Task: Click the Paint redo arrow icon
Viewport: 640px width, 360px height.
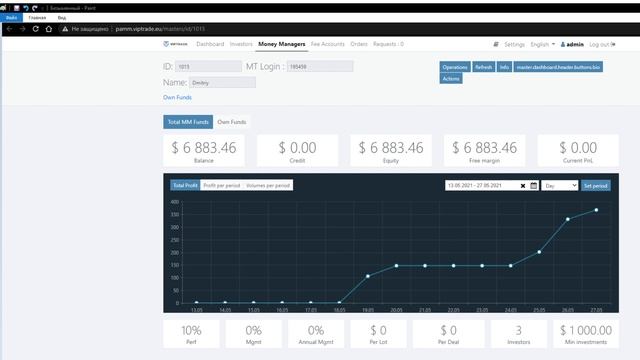Action: pyautogui.click(x=35, y=8)
